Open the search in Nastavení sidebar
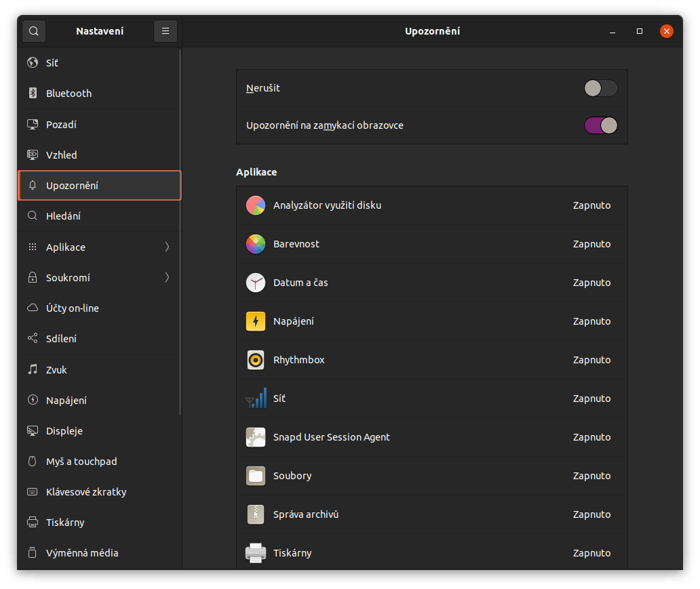 click(x=33, y=31)
